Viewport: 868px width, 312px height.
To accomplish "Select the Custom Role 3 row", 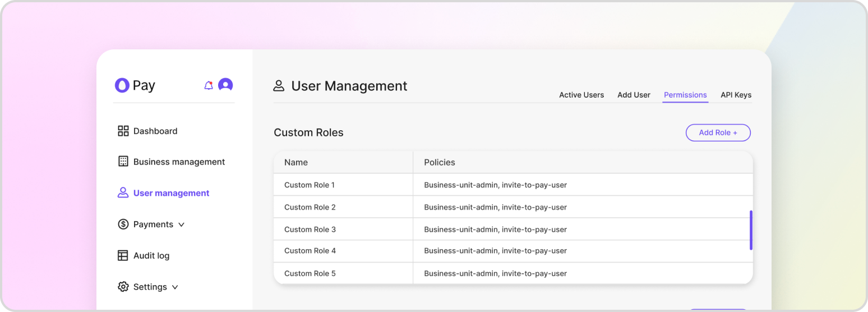I will click(310, 229).
